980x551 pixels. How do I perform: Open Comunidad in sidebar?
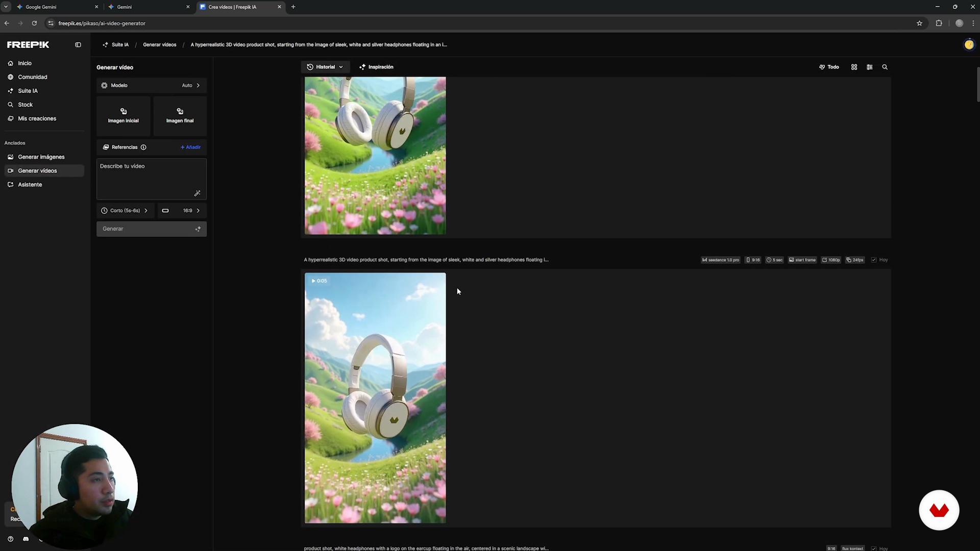32,77
